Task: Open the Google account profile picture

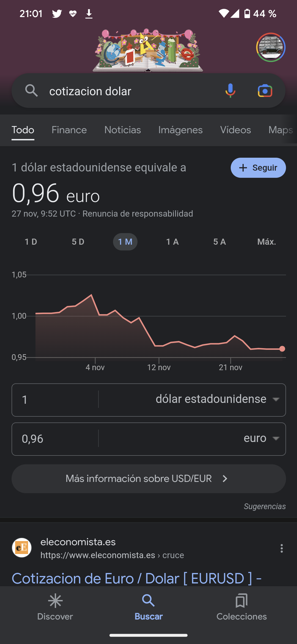Action: tap(271, 47)
